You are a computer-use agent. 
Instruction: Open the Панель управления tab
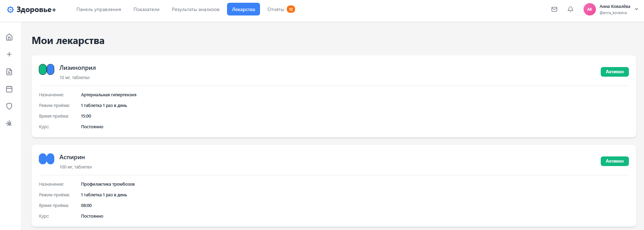[99, 9]
